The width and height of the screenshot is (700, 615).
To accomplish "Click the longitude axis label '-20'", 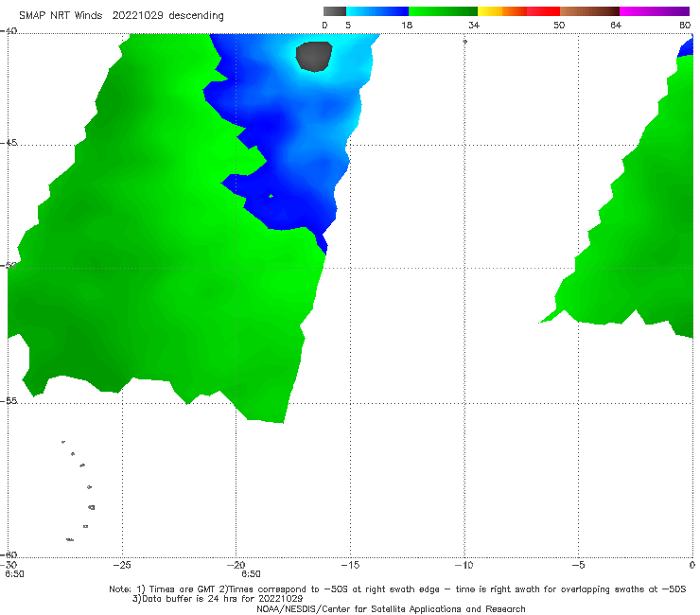I will (x=236, y=565).
